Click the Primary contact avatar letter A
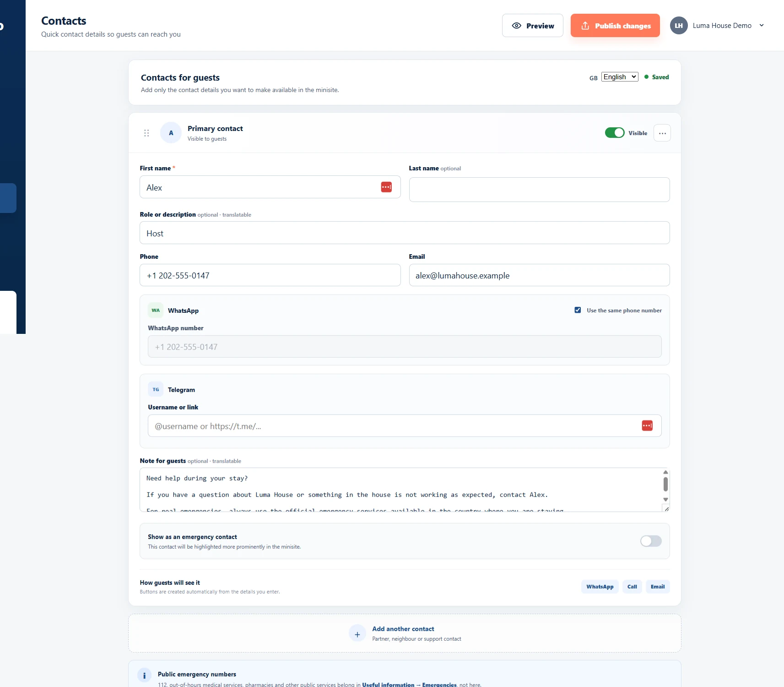This screenshot has width=784, height=687. pyautogui.click(x=171, y=133)
